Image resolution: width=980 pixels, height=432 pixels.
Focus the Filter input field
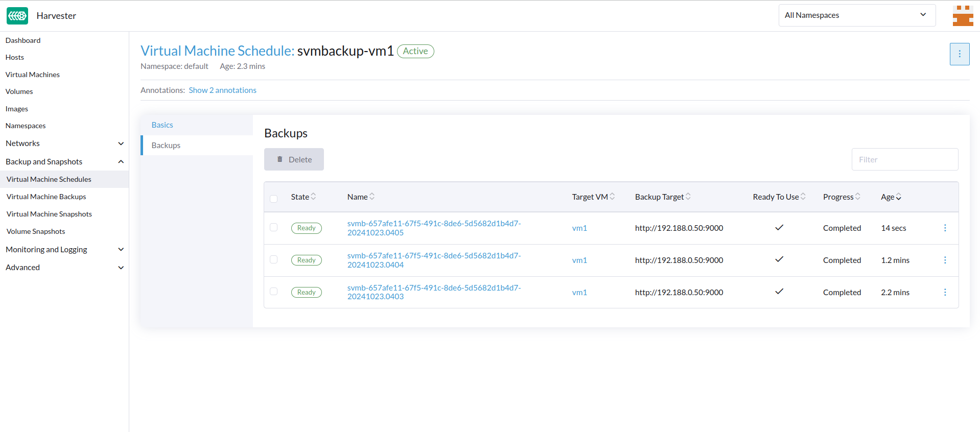coord(904,160)
